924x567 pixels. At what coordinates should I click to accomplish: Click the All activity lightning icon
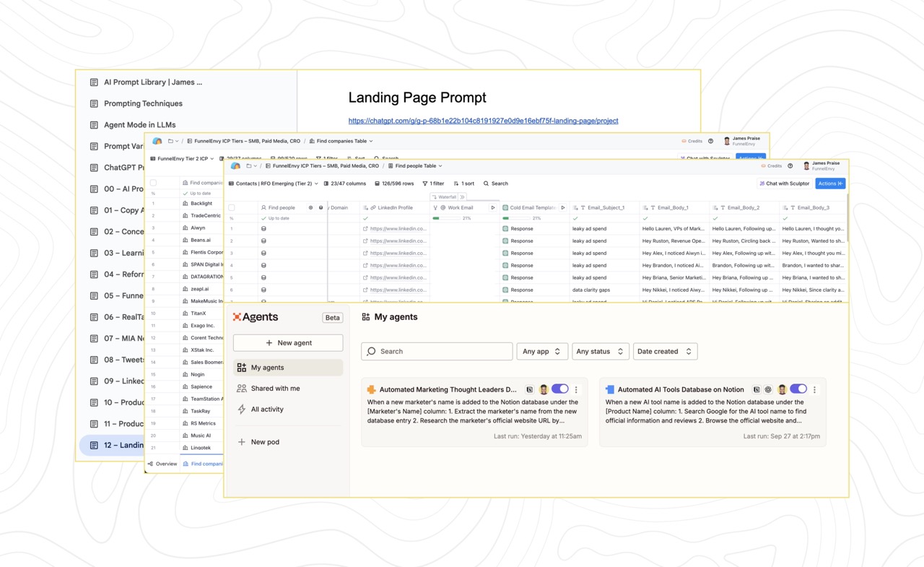[x=242, y=410]
